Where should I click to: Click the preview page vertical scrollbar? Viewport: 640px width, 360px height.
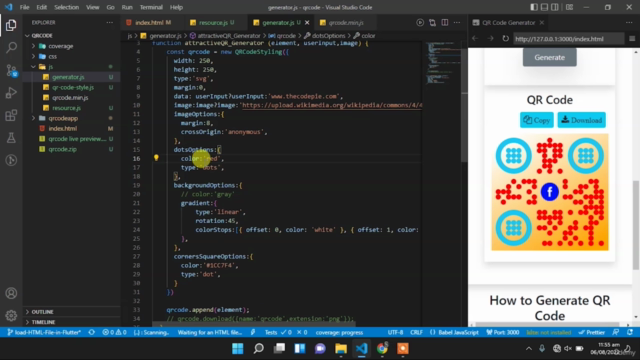pos(636,224)
